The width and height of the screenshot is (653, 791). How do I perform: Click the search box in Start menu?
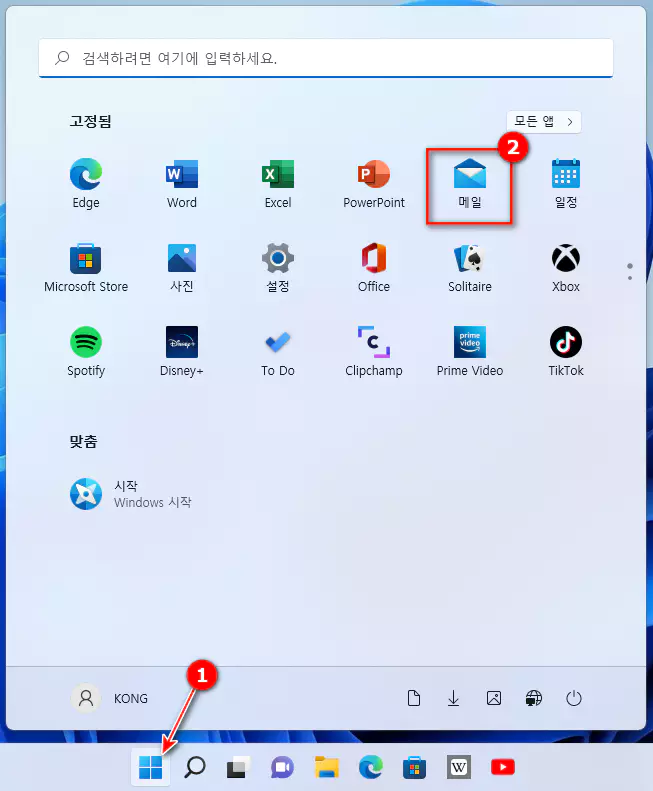tap(326, 58)
